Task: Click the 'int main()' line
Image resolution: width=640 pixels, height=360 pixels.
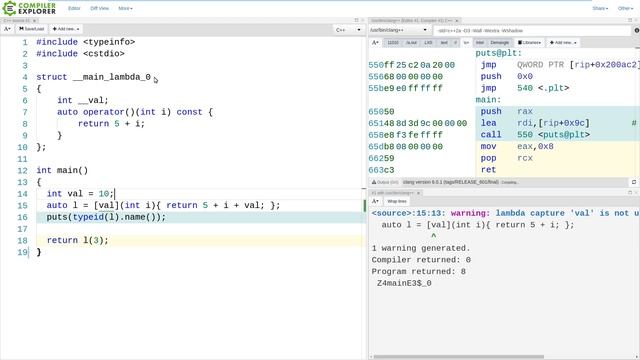Action: (62, 170)
